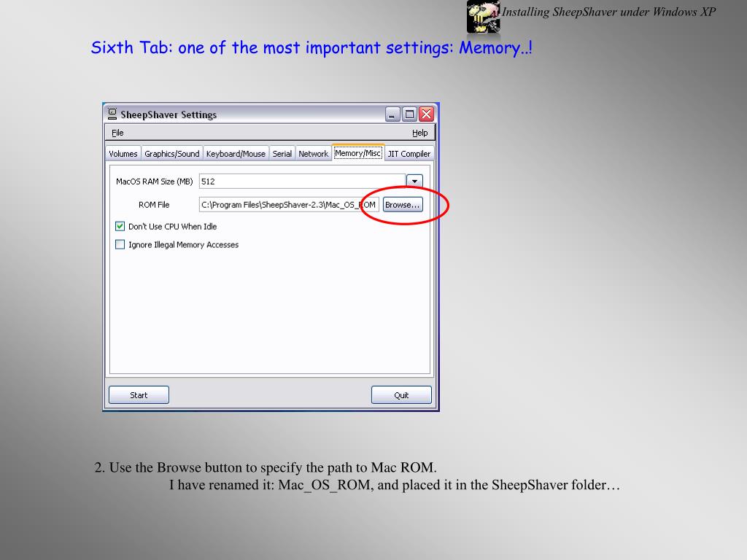The height and width of the screenshot is (560, 747).
Task: Open the File menu
Action: pos(117,133)
